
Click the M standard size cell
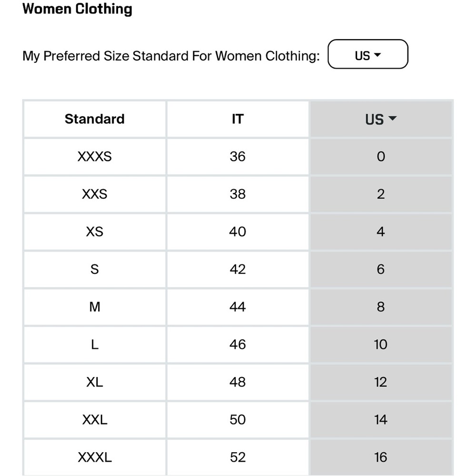[95, 307]
